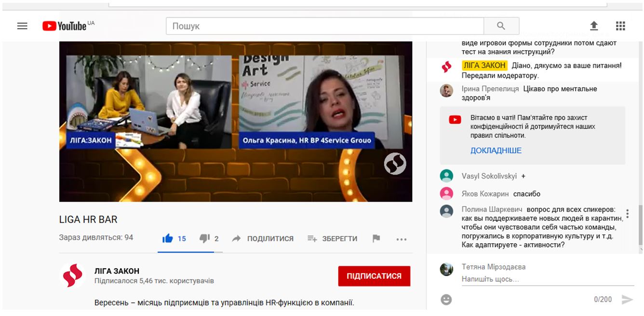Click the video player frame
Screen dimensions: 644x316
coord(236,122)
